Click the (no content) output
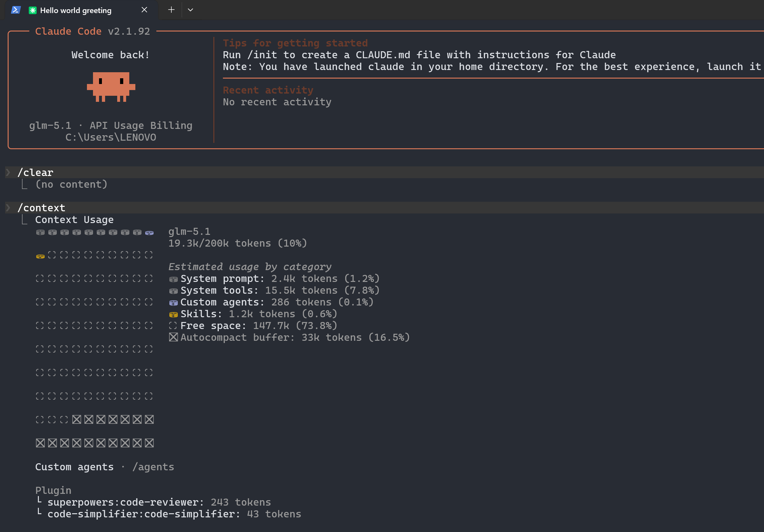The image size is (764, 532). 71,184
